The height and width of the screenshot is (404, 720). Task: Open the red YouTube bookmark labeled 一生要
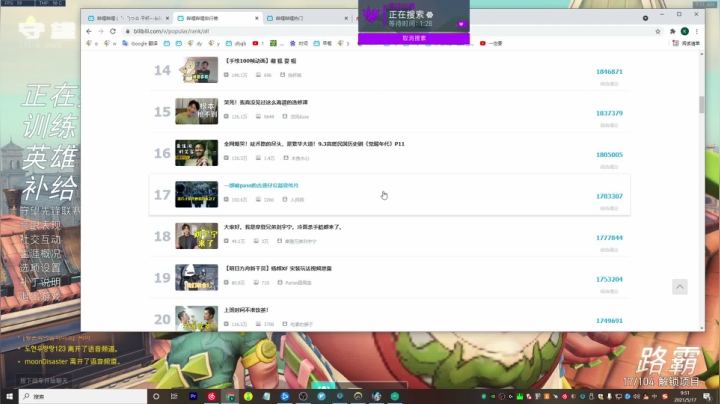491,43
